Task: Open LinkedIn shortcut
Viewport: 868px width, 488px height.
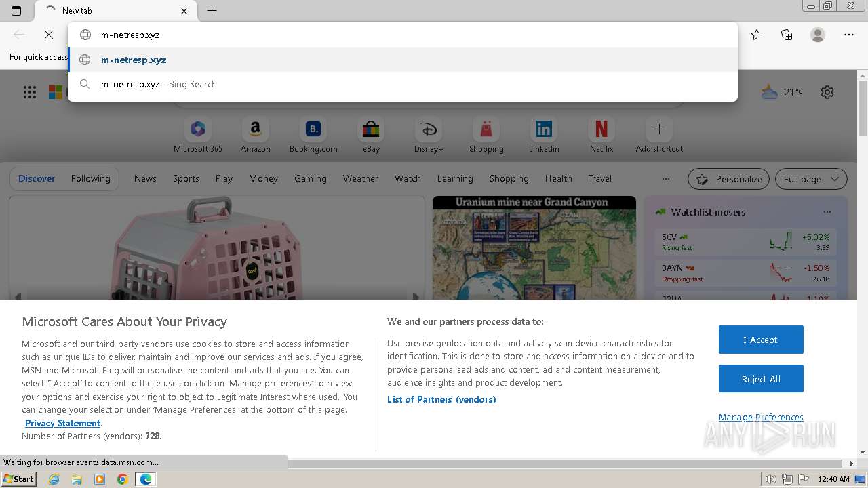Action: [544, 136]
